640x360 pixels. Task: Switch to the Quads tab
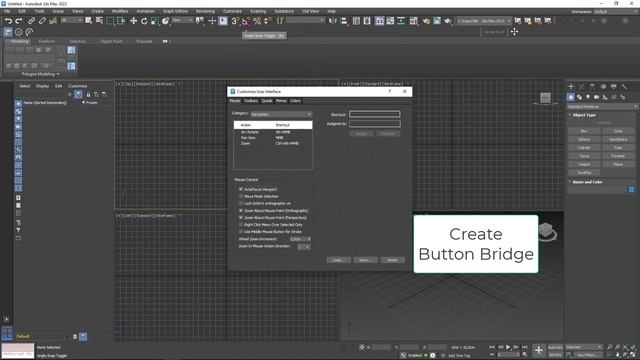pos(267,101)
